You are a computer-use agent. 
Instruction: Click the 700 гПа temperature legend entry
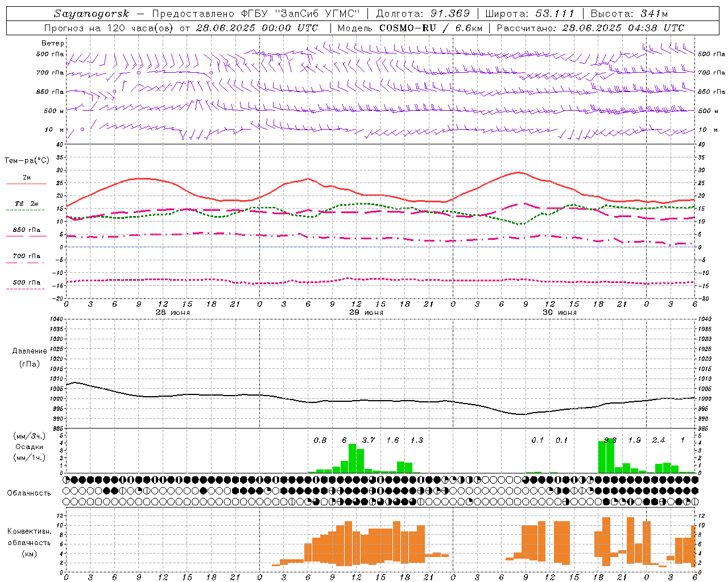[x=26, y=256]
